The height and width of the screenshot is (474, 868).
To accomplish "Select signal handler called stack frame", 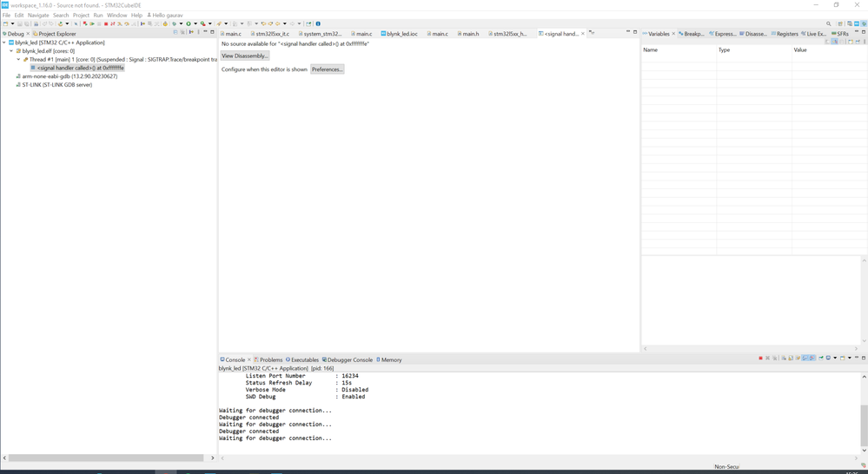I will (x=77, y=68).
